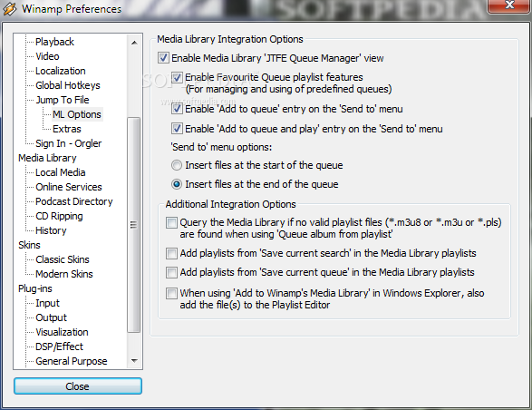The image size is (532, 410).
Task: Open Podcast Directory preferences
Action: pos(74,201)
